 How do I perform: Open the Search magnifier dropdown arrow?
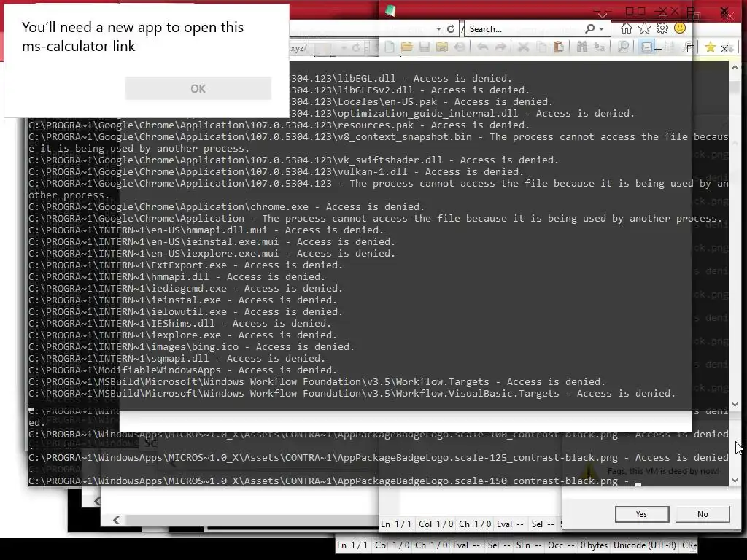[602, 29]
